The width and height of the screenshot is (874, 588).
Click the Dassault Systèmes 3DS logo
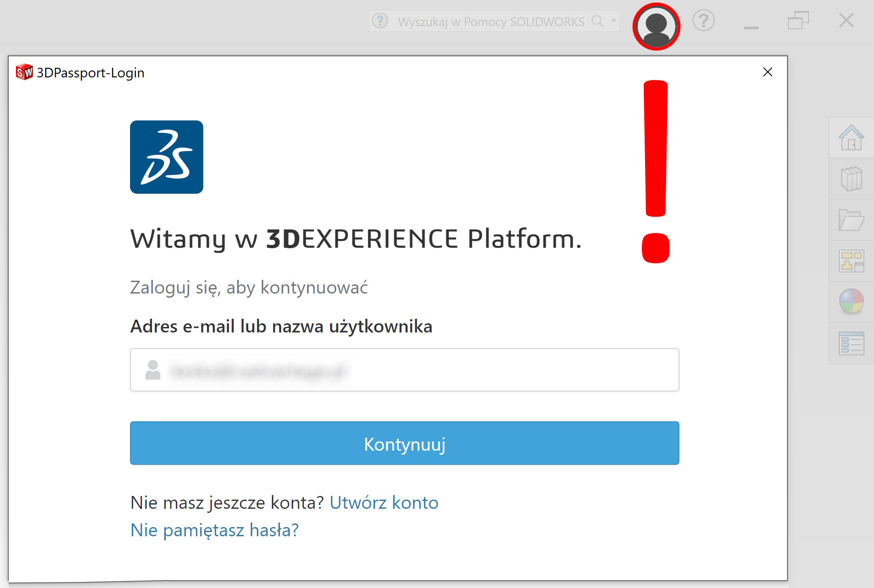click(167, 157)
